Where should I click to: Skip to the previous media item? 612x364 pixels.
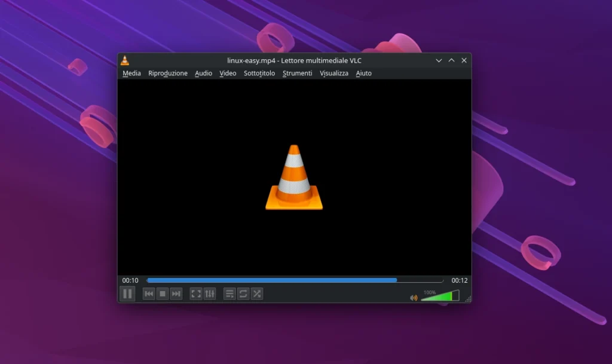(x=149, y=293)
